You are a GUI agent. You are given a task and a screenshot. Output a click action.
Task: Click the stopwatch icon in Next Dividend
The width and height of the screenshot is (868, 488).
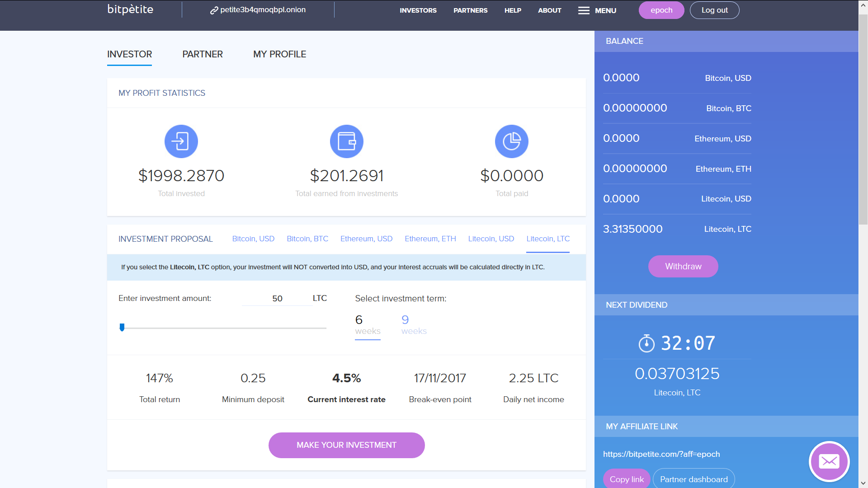click(x=646, y=343)
